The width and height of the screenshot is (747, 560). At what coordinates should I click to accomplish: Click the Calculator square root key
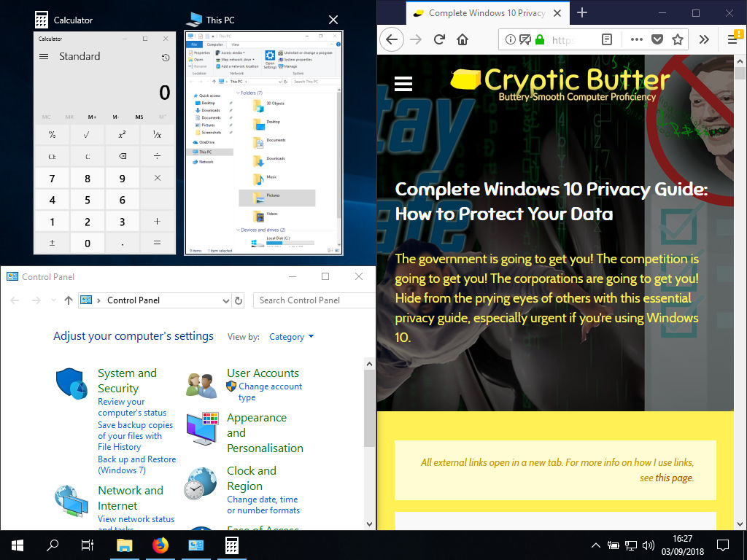click(88, 135)
